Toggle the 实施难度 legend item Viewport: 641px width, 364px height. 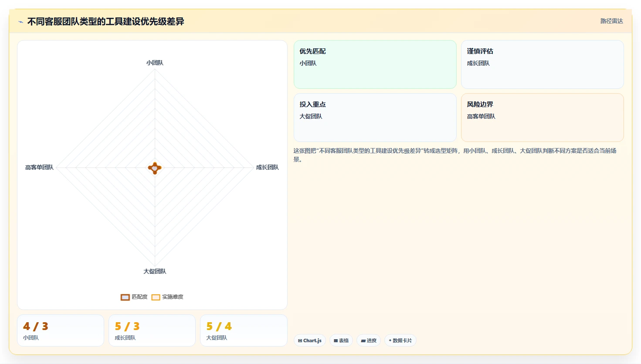[167, 297]
